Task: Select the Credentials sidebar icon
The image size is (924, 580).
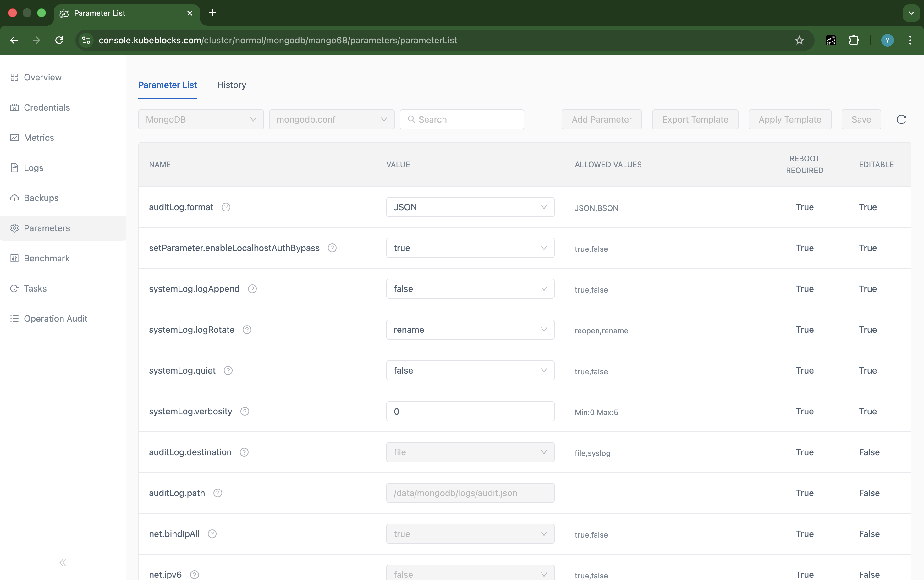Action: (14, 107)
